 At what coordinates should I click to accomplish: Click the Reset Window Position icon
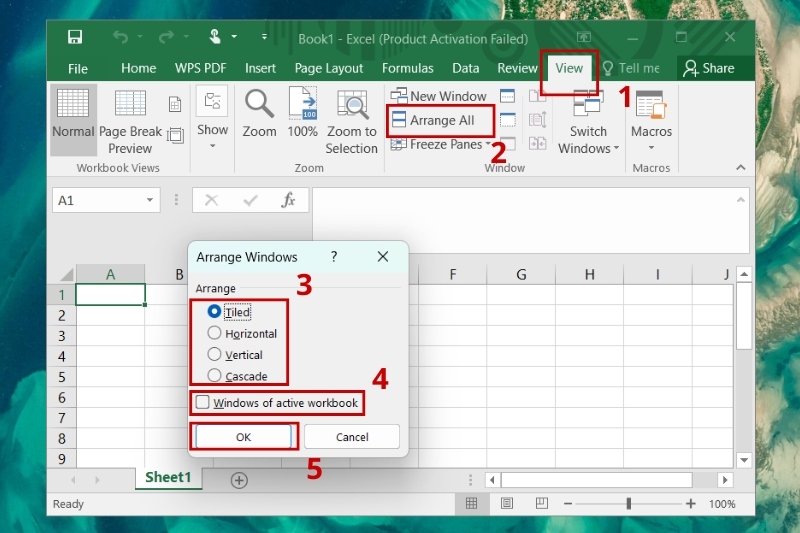(x=537, y=143)
